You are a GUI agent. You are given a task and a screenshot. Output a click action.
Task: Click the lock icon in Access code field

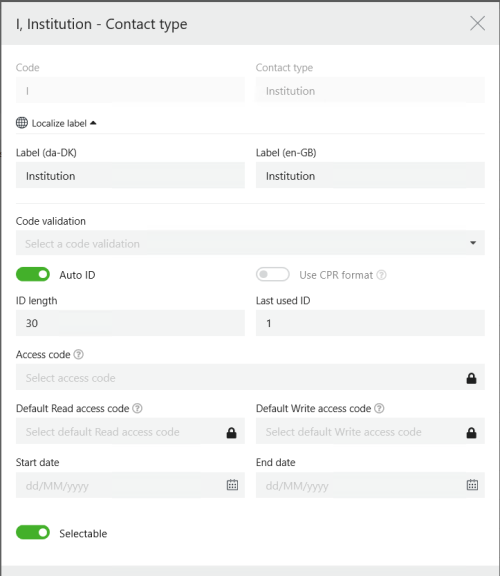pos(471,378)
